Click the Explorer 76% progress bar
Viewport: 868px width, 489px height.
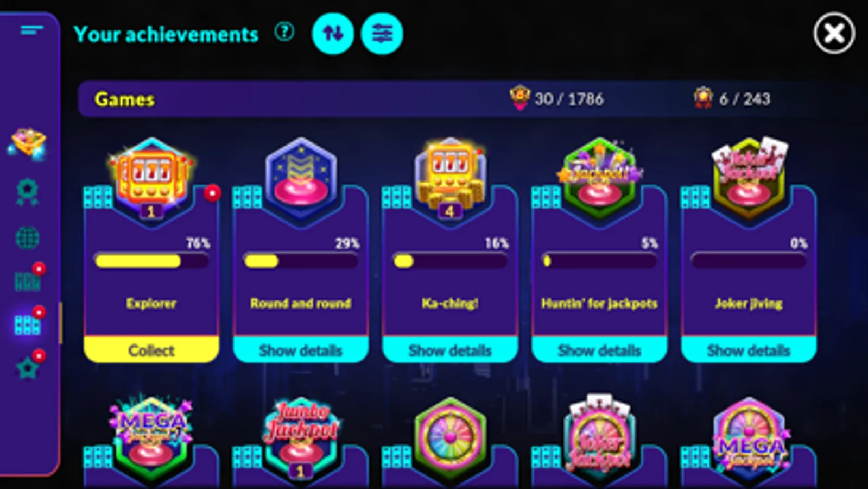click(151, 261)
